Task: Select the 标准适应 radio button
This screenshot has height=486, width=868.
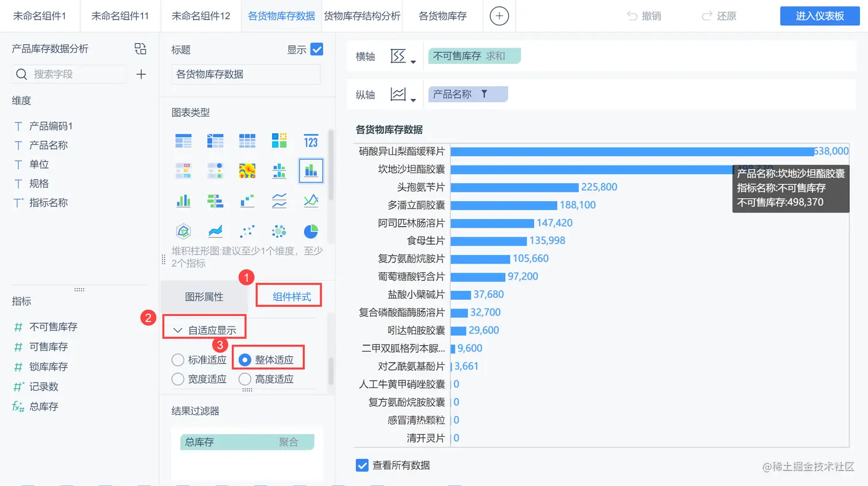Action: 178,360
